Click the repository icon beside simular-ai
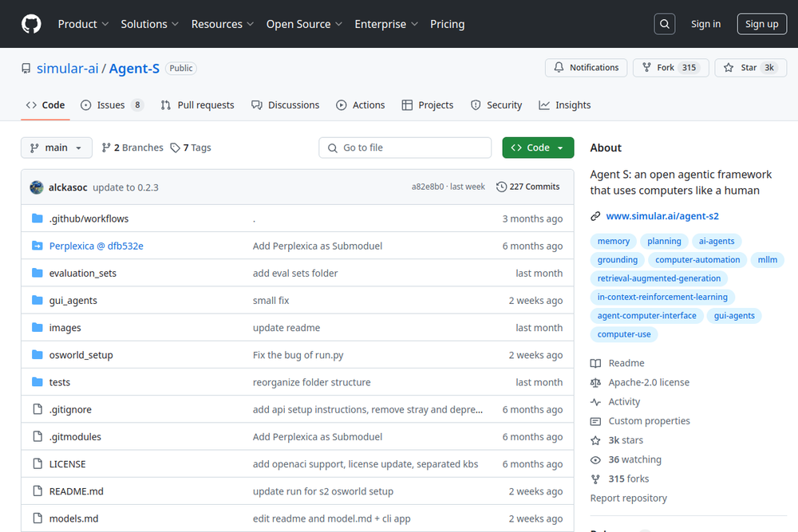Screen dimensions: 798x532 tap(26, 68)
